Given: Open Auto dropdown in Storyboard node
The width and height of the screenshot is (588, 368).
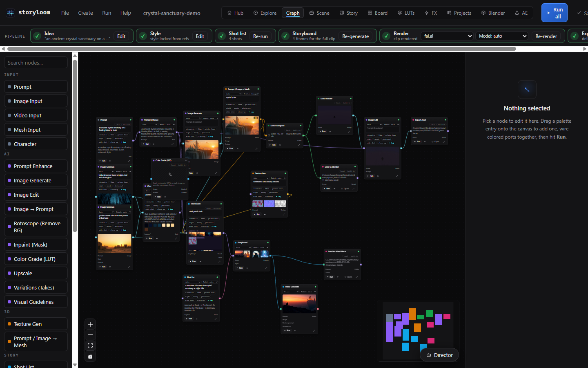Looking at the screenshot, I should tap(242, 247).
